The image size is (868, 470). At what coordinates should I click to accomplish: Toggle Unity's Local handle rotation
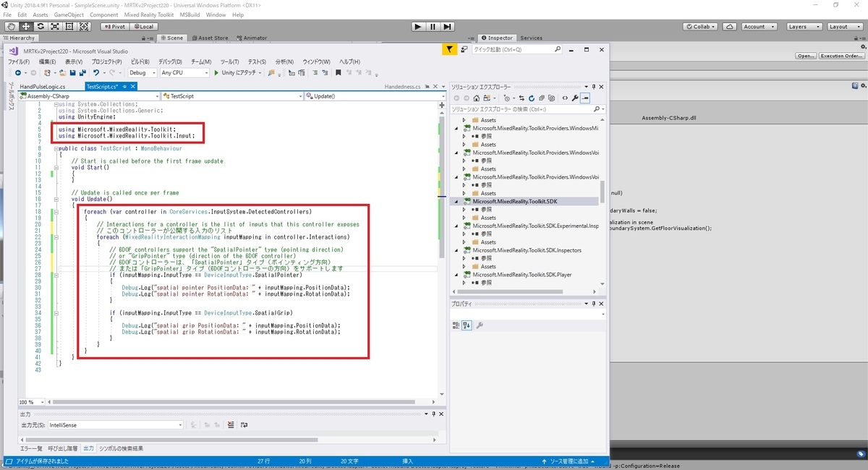[142, 26]
